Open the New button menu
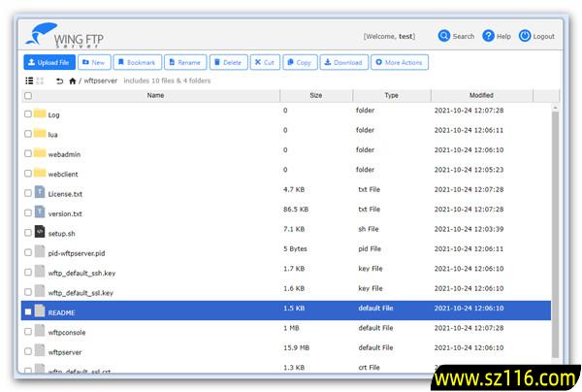582x392 pixels. [x=93, y=62]
